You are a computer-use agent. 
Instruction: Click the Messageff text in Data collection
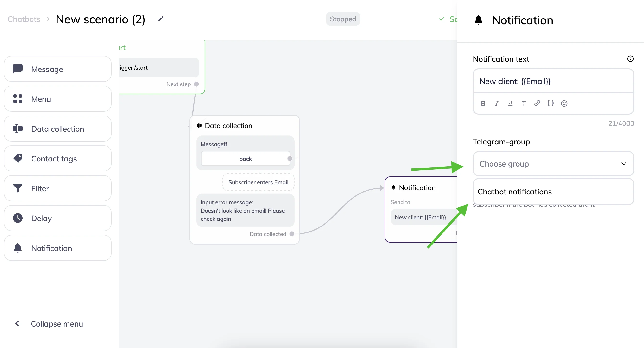tap(214, 144)
